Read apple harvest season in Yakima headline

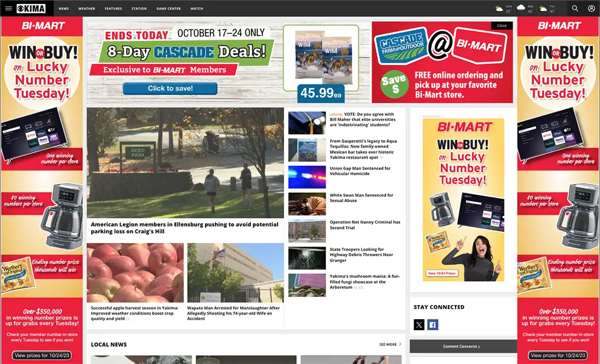pyautogui.click(x=135, y=313)
